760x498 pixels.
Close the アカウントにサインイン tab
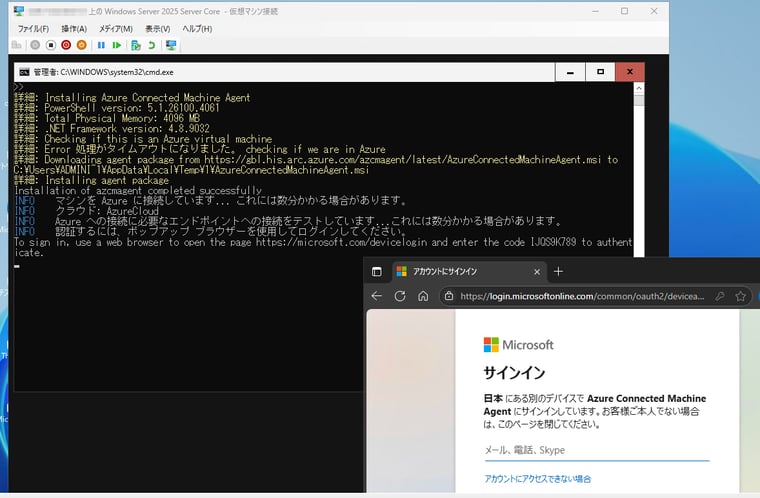537,272
